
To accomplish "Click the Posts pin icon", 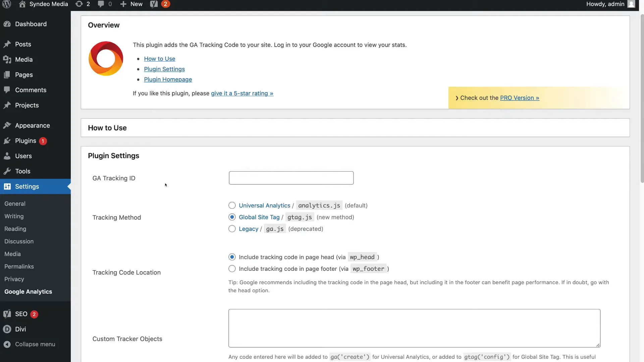I will 7,44.
